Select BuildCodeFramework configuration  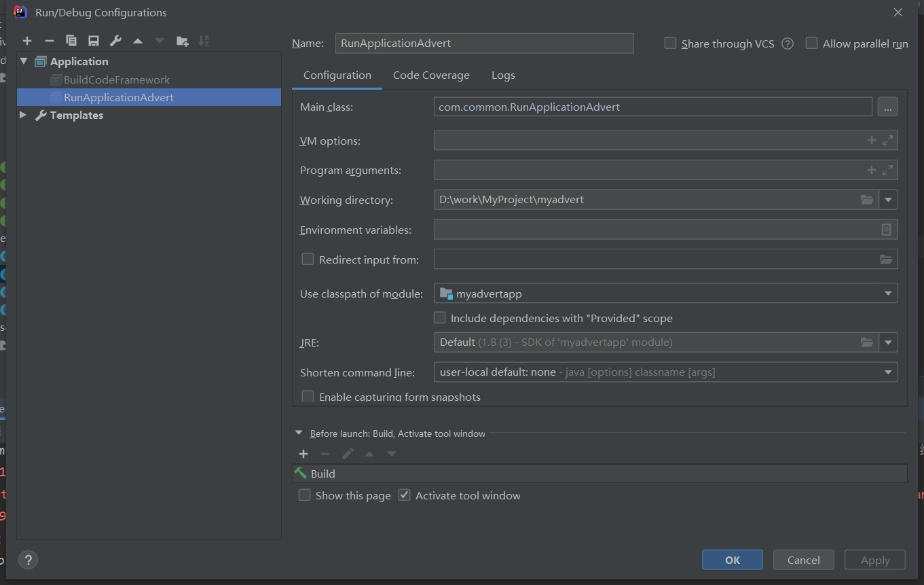pos(117,79)
